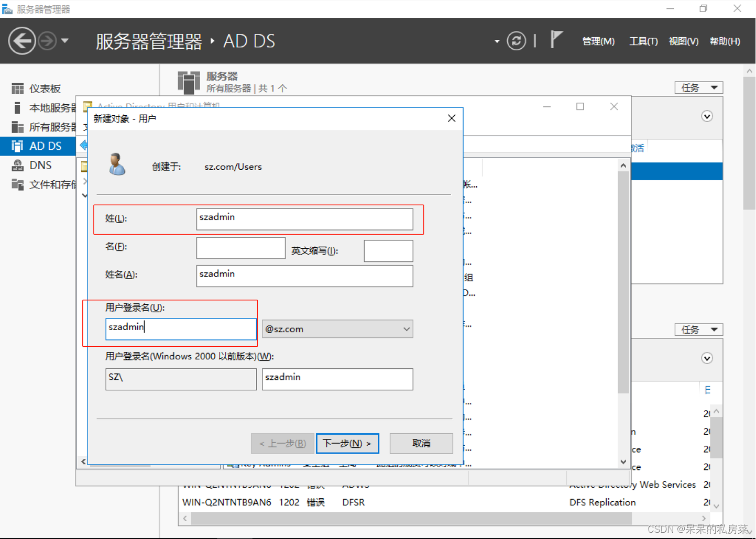Collapse the servers panel with the round chevron
The image size is (756, 539).
tap(707, 116)
